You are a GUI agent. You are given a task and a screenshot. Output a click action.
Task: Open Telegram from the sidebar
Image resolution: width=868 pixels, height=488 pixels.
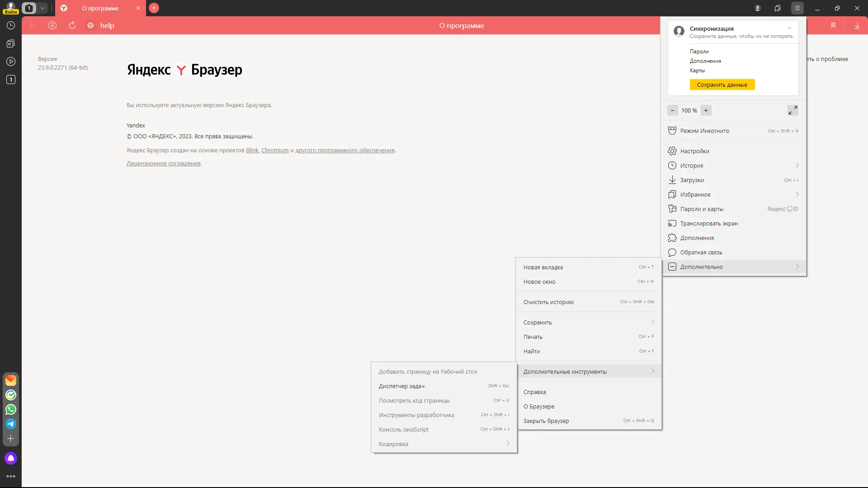click(x=11, y=424)
